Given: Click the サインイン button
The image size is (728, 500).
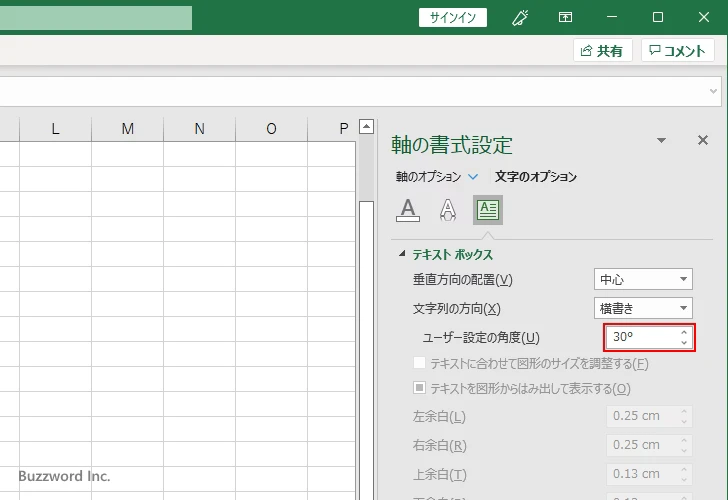Looking at the screenshot, I should tap(453, 18).
